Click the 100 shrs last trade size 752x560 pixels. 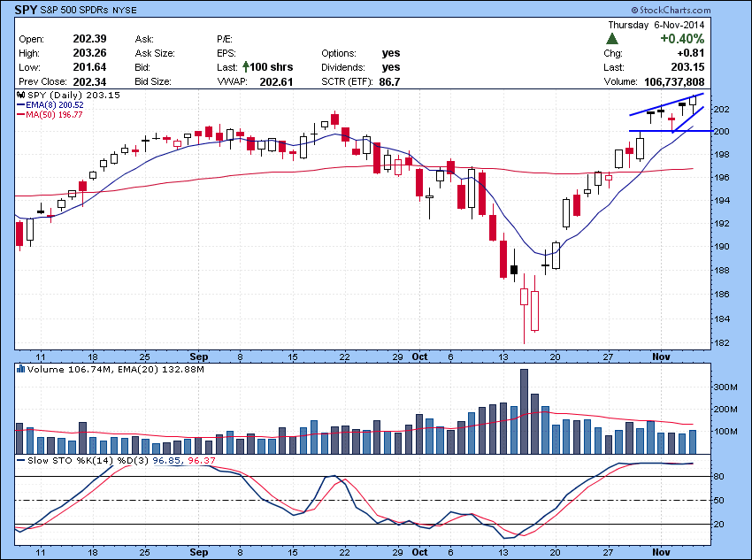[x=272, y=67]
